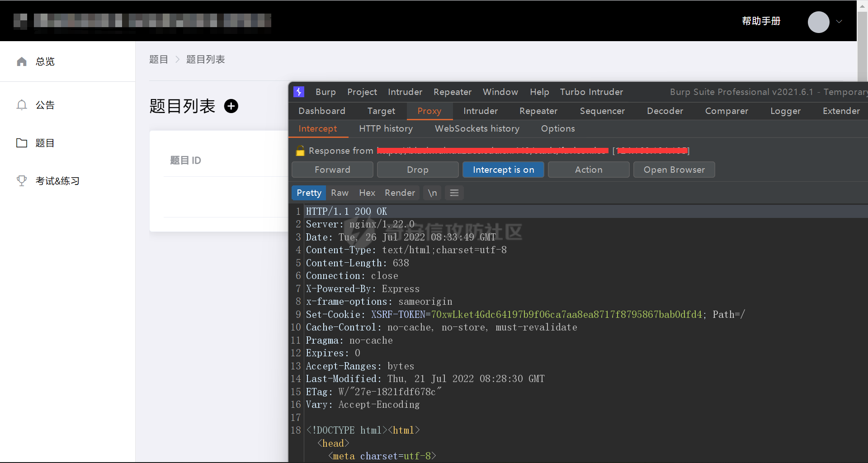This screenshot has width=868, height=463.
Task: Open the hamburger message options menu icon
Action: (454, 193)
